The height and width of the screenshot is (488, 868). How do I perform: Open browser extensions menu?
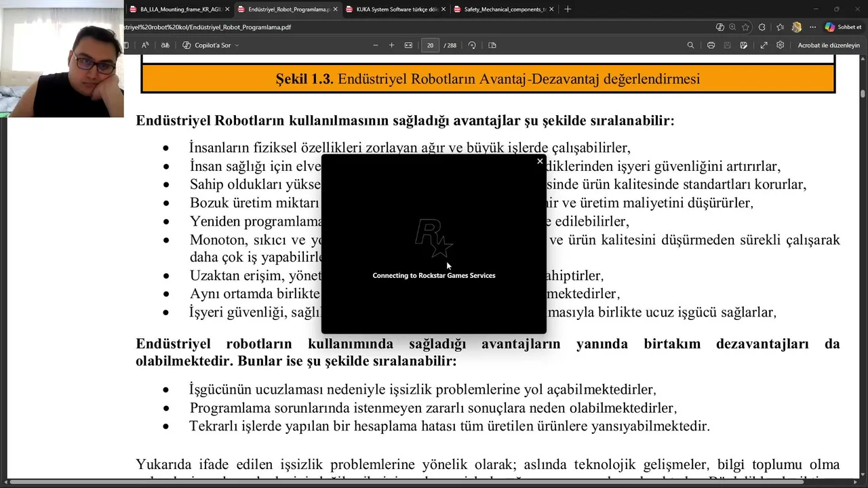coord(762,27)
